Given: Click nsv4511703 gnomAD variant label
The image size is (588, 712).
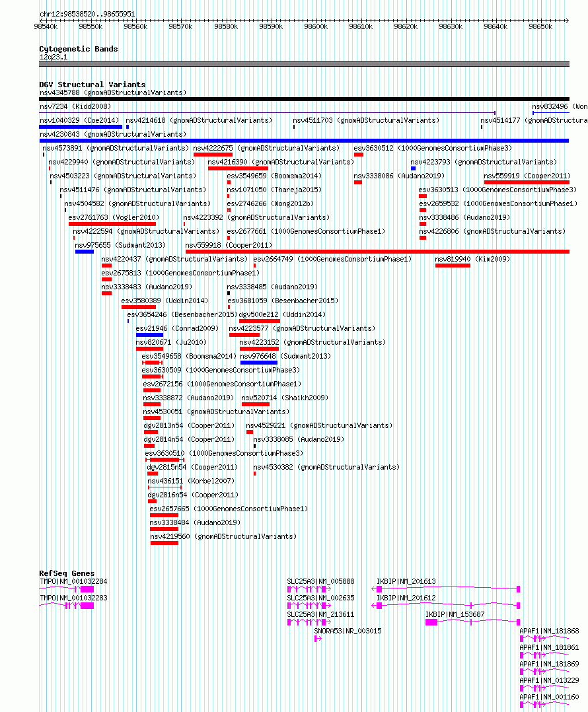Looking at the screenshot, I should (366, 120).
